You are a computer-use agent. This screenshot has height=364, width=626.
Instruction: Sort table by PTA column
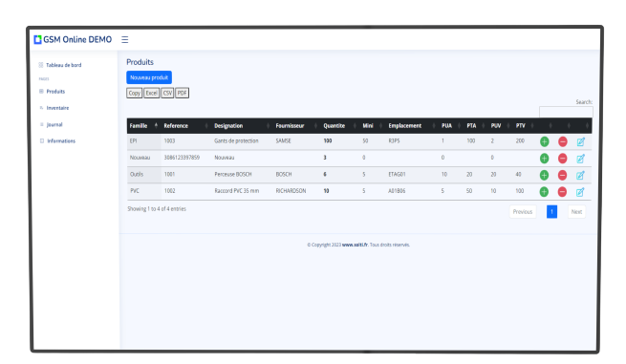(476, 126)
